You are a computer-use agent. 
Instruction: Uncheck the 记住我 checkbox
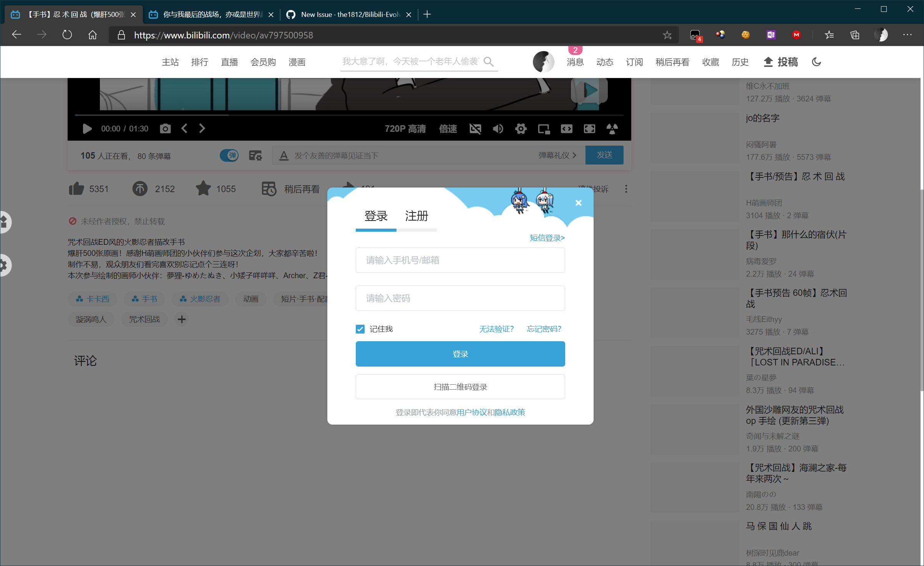pos(360,329)
